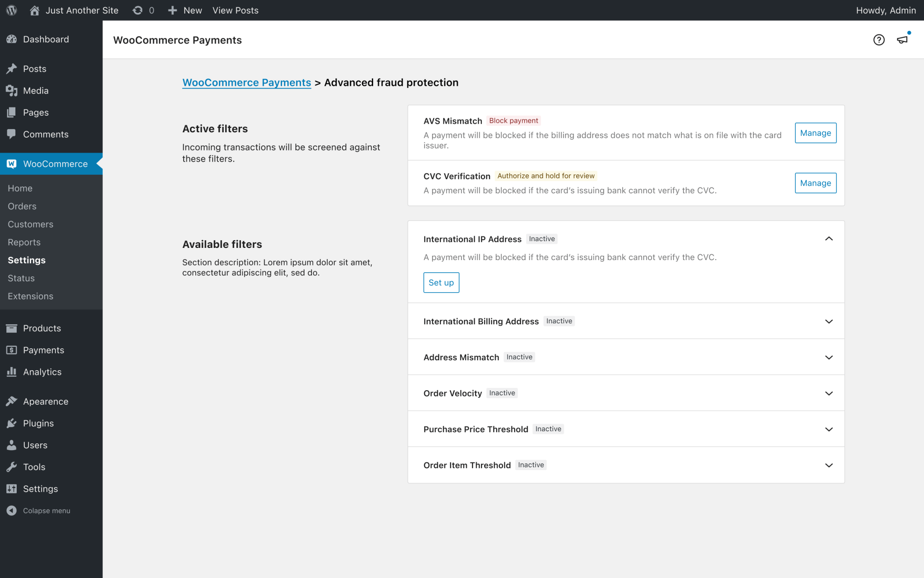This screenshot has height=578, width=924.
Task: Open the Dashboard menu item
Action: coord(51,39)
